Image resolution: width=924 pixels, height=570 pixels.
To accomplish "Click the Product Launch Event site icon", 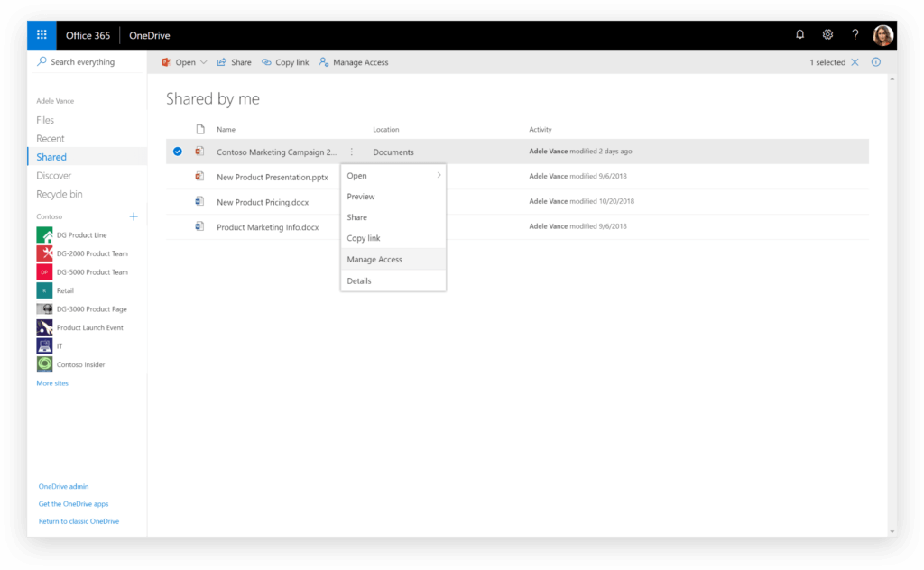I will 44,327.
